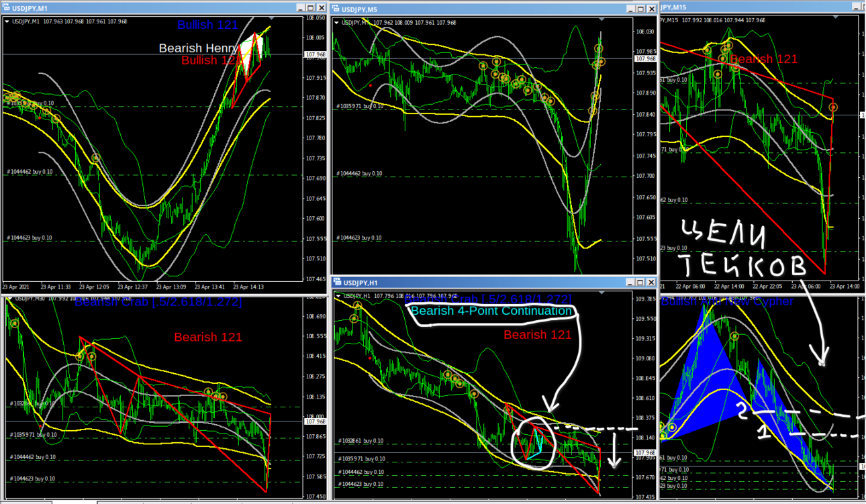Select the blue Bullish 121 label in M1
The width and height of the screenshot is (866, 504).
click(207, 25)
